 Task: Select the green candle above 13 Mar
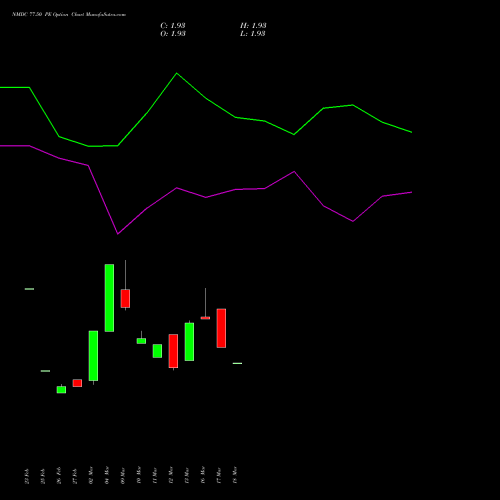(x=189, y=342)
